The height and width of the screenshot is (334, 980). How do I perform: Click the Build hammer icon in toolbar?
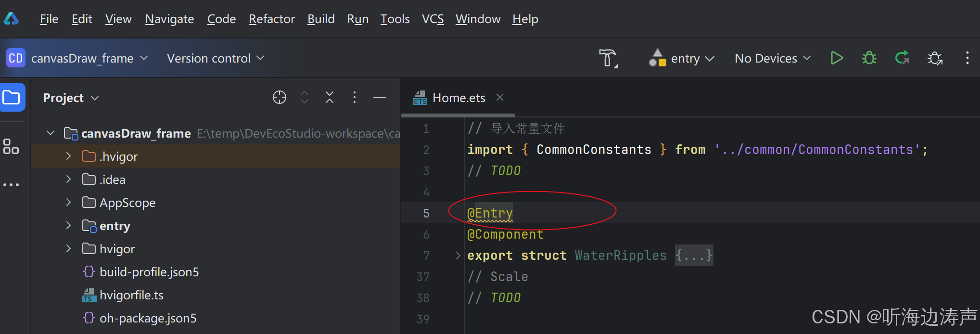[609, 58]
